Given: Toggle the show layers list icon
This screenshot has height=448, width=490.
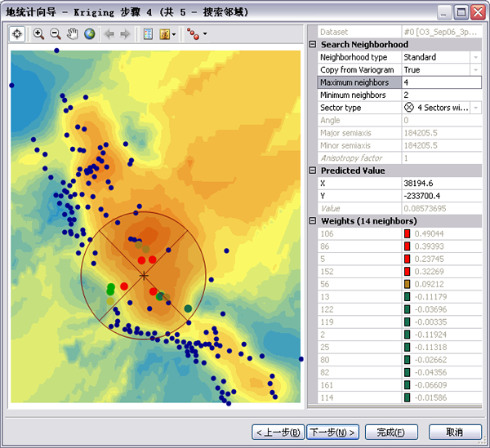Looking at the screenshot, I should click(148, 34).
